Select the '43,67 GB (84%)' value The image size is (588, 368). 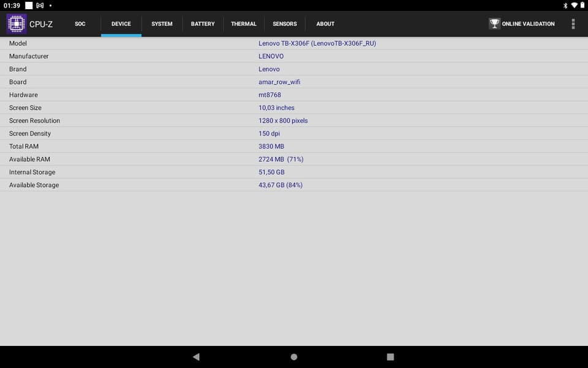click(x=281, y=185)
